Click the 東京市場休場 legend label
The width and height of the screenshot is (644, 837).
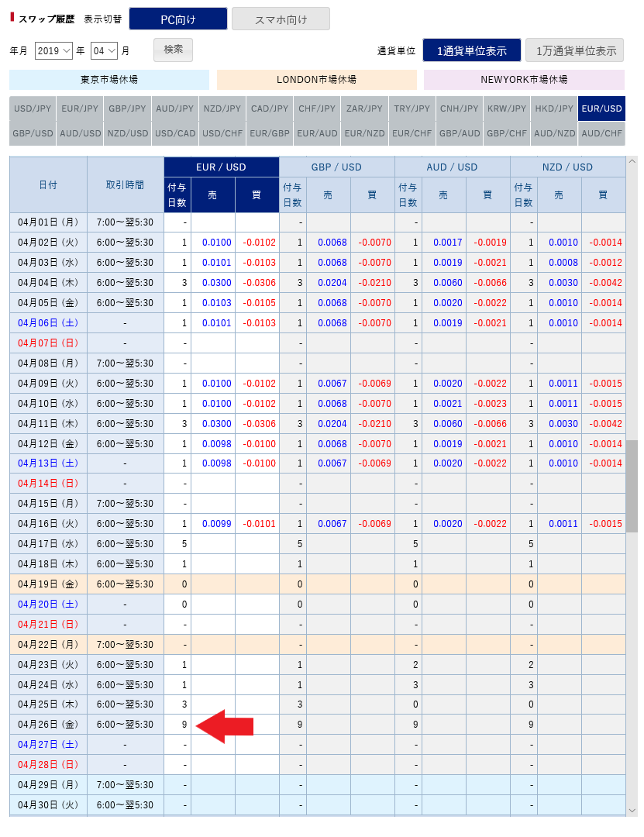coord(109,80)
